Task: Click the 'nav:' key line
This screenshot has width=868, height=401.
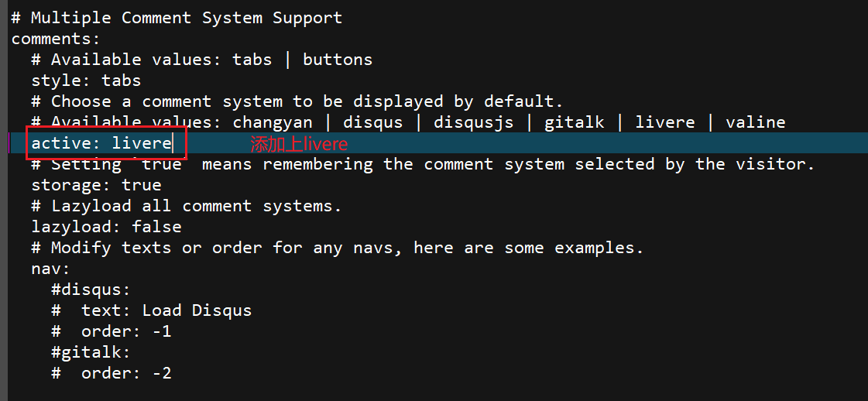Action: [x=50, y=269]
